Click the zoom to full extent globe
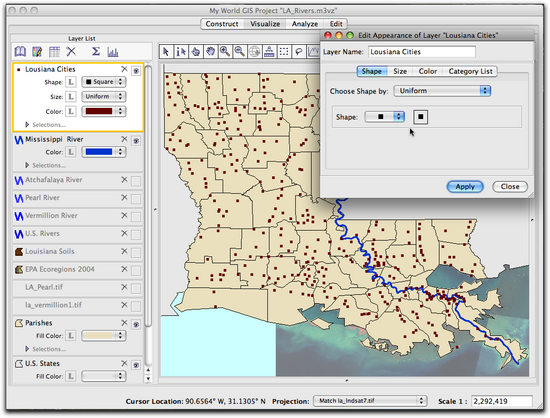The image size is (550, 418). [254, 52]
